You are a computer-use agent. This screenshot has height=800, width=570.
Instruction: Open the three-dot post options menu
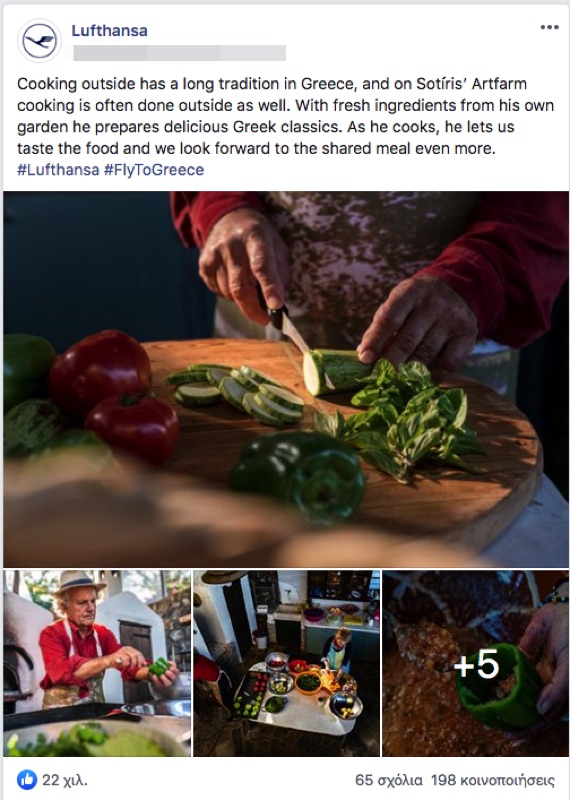click(x=549, y=28)
